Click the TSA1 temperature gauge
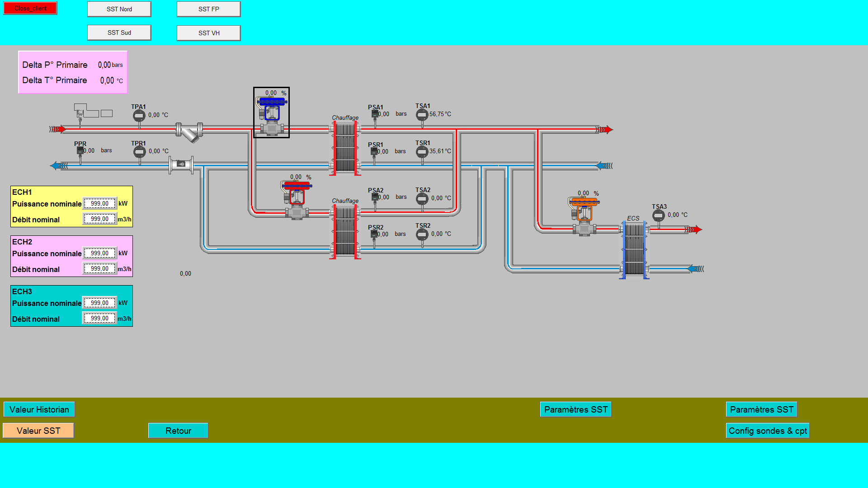Screen dimensions: 868x488 (x=422, y=115)
